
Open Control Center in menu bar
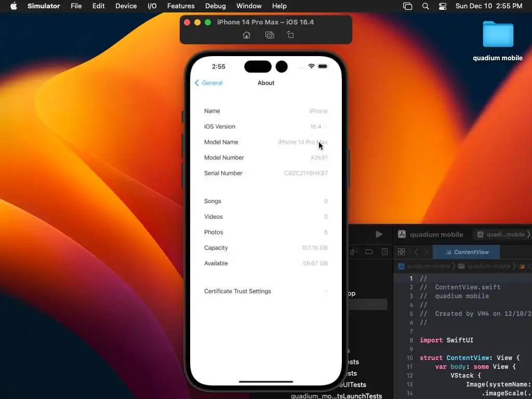pyautogui.click(x=443, y=6)
